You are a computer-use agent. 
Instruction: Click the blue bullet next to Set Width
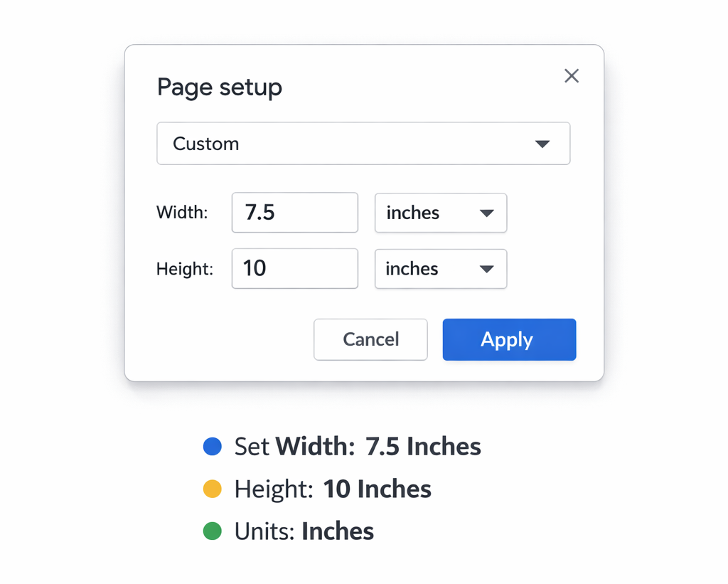[x=211, y=446]
